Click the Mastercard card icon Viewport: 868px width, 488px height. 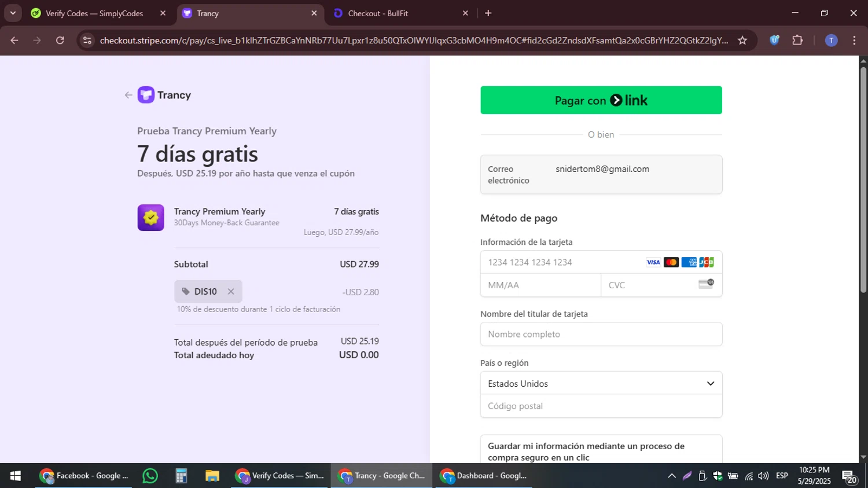click(671, 262)
